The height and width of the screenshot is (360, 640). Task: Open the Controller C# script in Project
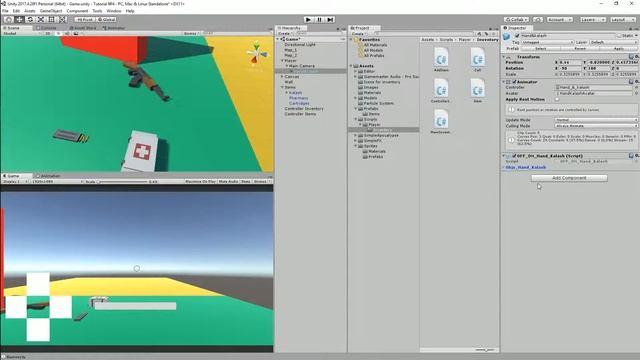pyautogui.click(x=441, y=91)
